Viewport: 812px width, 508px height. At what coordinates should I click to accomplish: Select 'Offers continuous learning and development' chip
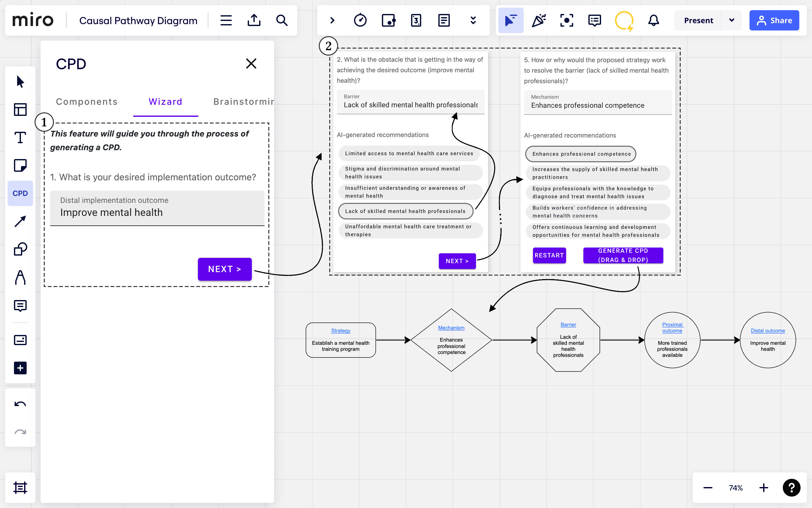point(598,231)
